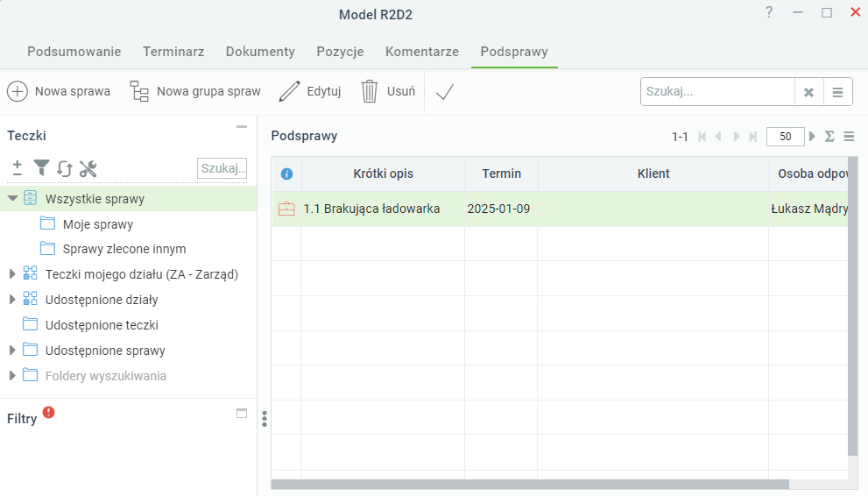Open the help question mark icon
The width and height of the screenshot is (868, 496).
coord(769,12)
